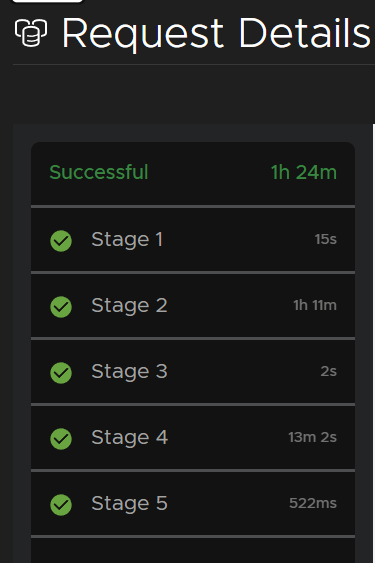Click the Request Details heading

pyautogui.click(x=216, y=33)
